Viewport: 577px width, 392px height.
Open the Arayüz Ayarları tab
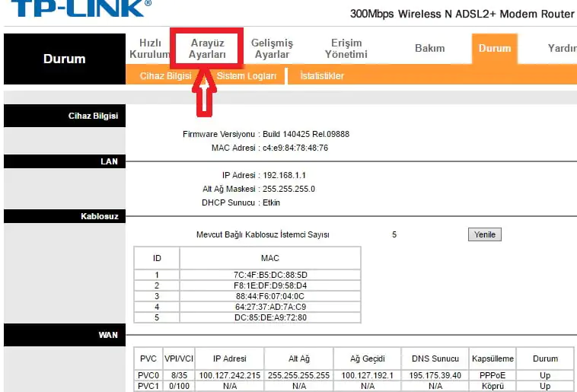point(207,49)
